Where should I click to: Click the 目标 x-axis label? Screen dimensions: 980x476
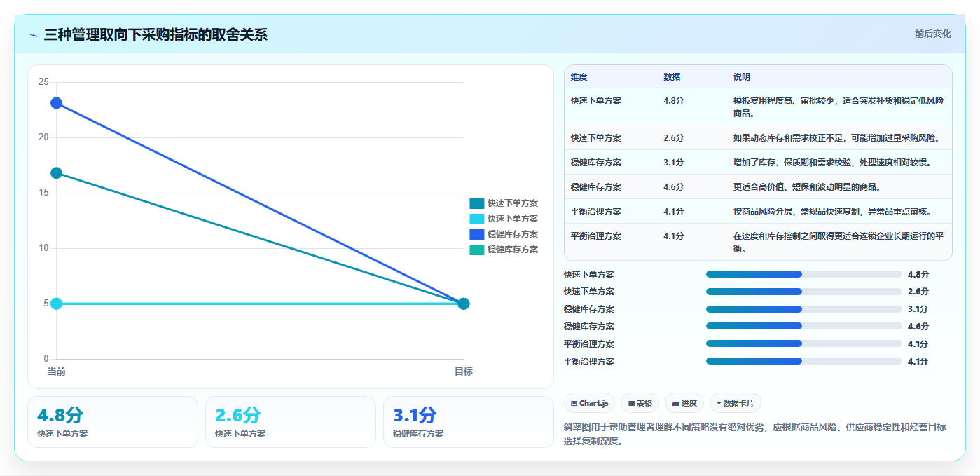click(x=463, y=372)
